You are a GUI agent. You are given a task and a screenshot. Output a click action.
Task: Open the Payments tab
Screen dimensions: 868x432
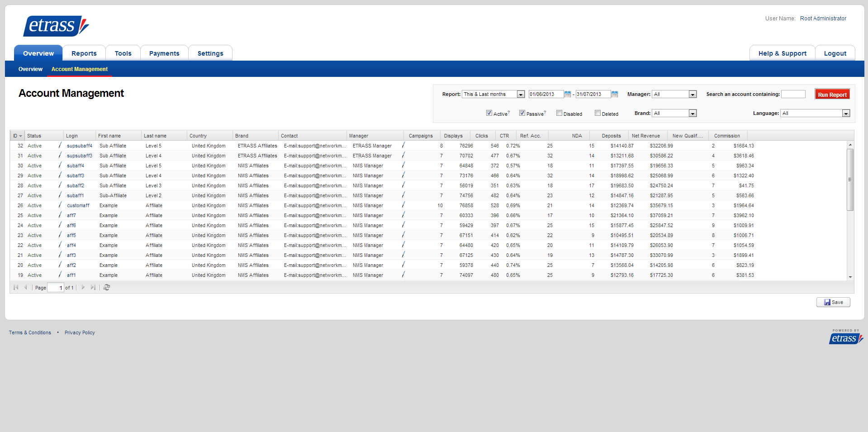[164, 53]
